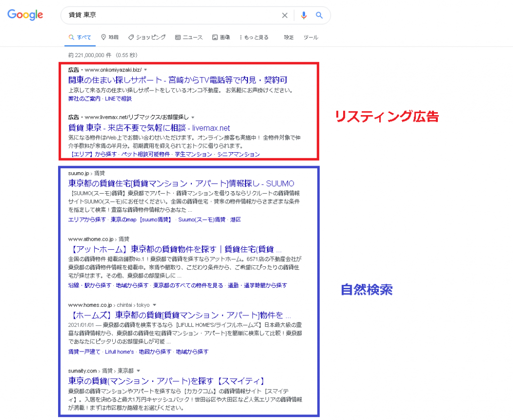Viewport: 513px width, 420px height.
Task: Open 沿線・駅から探す sitelink
Action: point(90,285)
